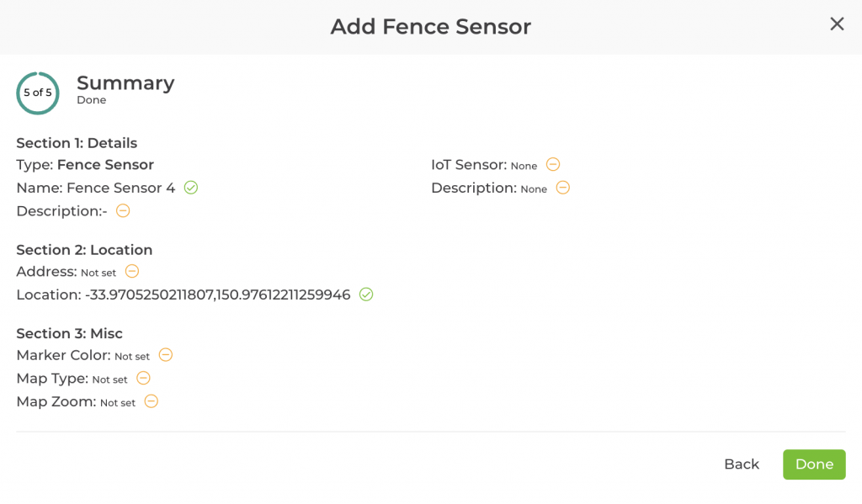Click the green checkmark after Location coordinates

pyautogui.click(x=366, y=294)
